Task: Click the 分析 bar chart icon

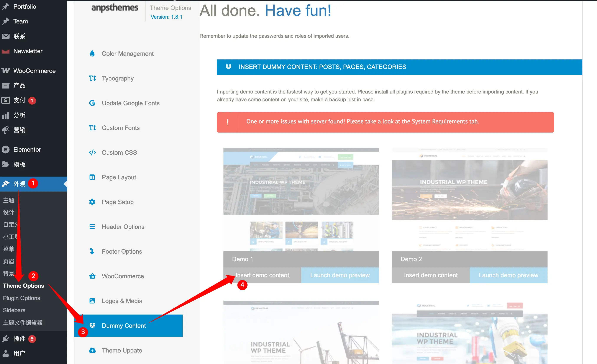Action: pyautogui.click(x=6, y=115)
